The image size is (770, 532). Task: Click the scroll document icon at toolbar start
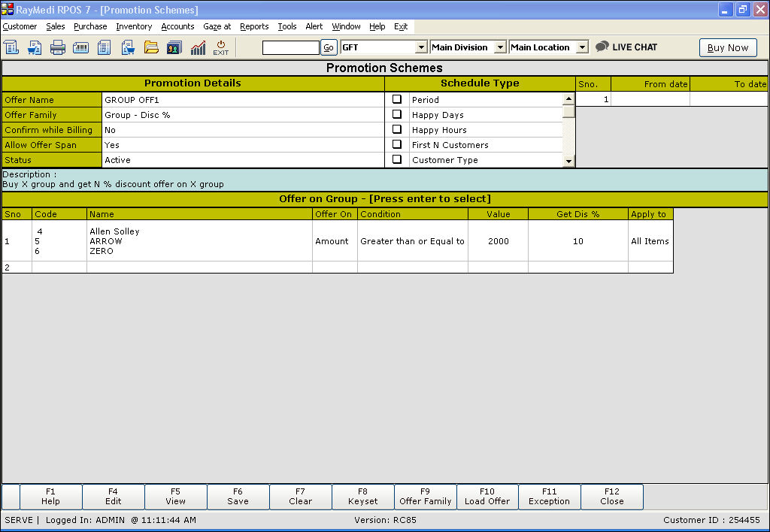click(11, 48)
